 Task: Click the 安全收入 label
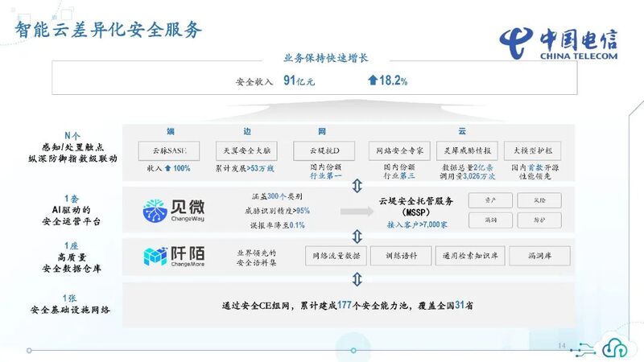[x=254, y=82]
